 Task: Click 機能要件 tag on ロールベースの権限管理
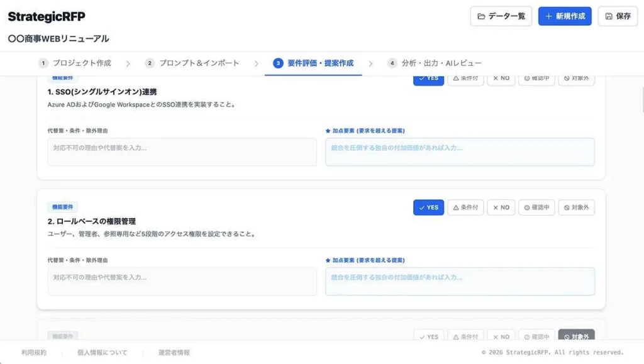tap(62, 207)
